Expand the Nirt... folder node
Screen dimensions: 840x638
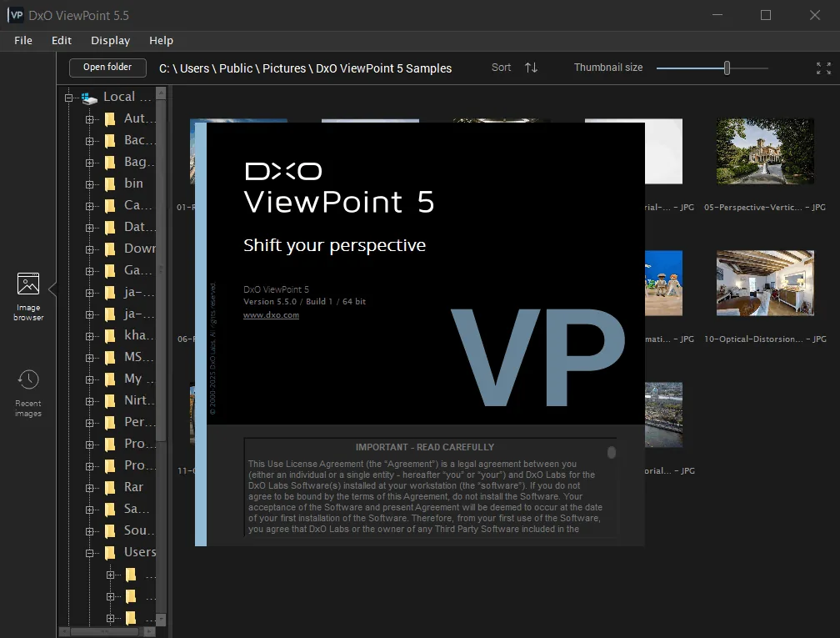[x=89, y=402]
